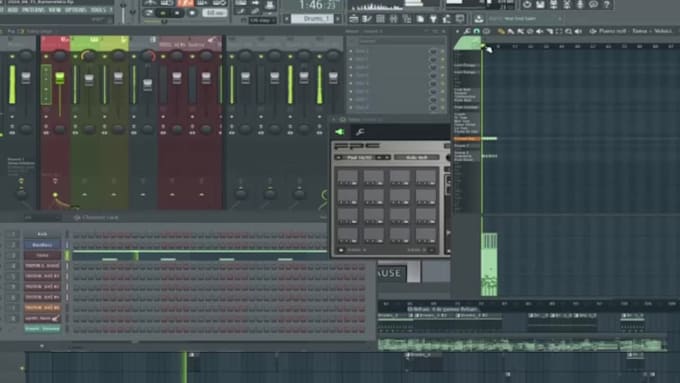Open the VIEW menu
The width and height of the screenshot is (680, 383).
point(54,10)
